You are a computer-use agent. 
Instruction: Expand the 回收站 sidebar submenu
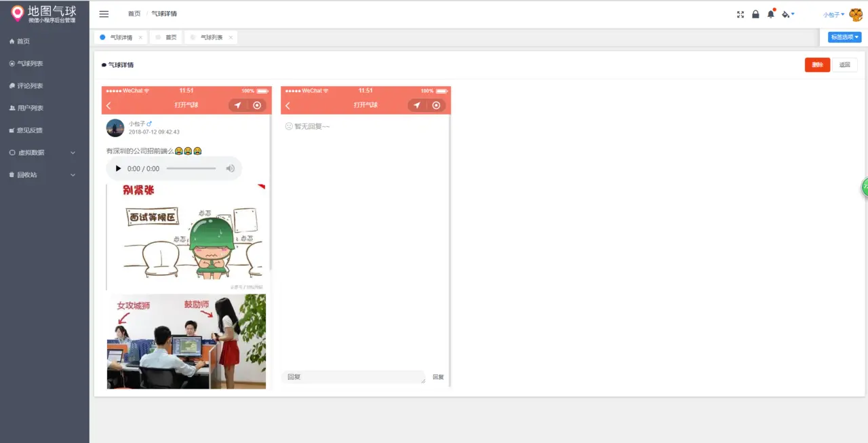click(45, 175)
